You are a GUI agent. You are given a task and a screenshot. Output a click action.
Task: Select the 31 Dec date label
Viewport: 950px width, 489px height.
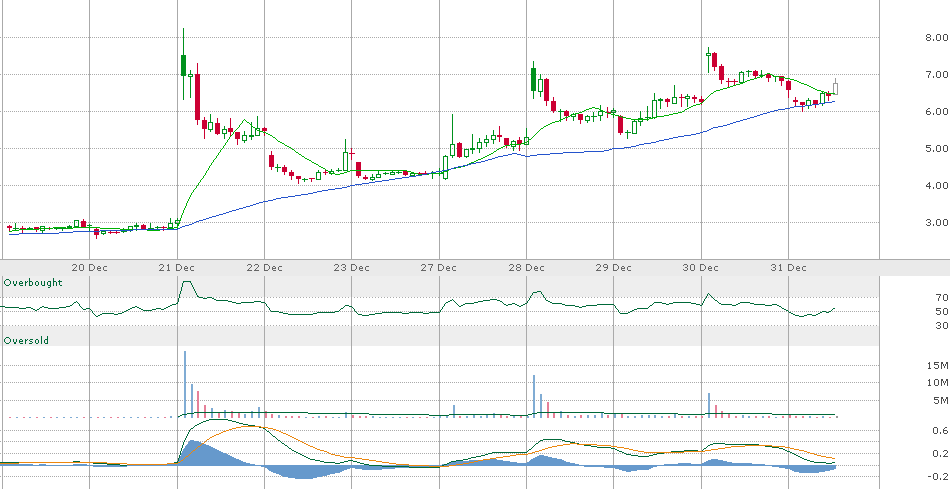[x=789, y=268]
